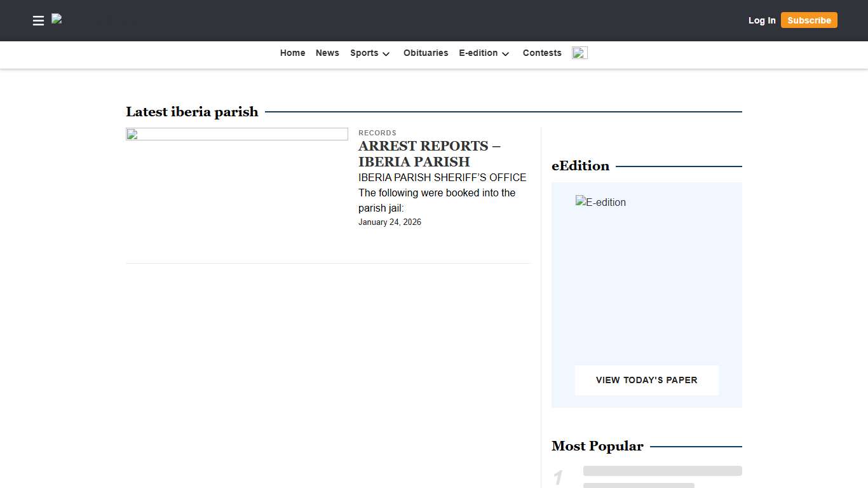Click the Log In link
The image size is (868, 488).
coord(761,20)
